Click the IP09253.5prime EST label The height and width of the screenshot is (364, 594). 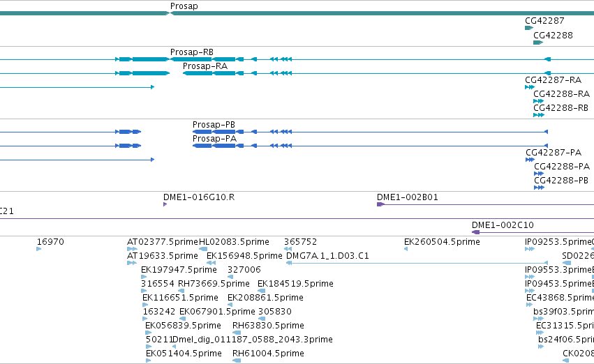coord(559,242)
